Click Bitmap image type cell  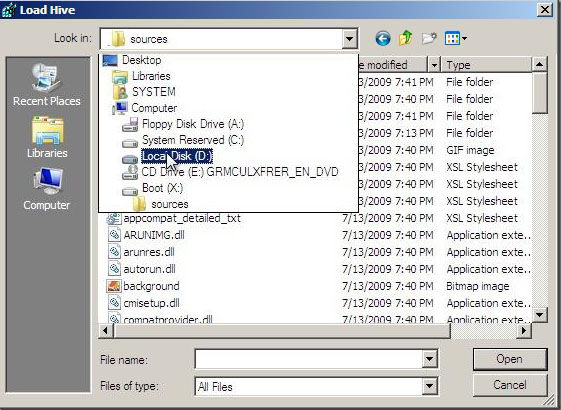pos(478,286)
